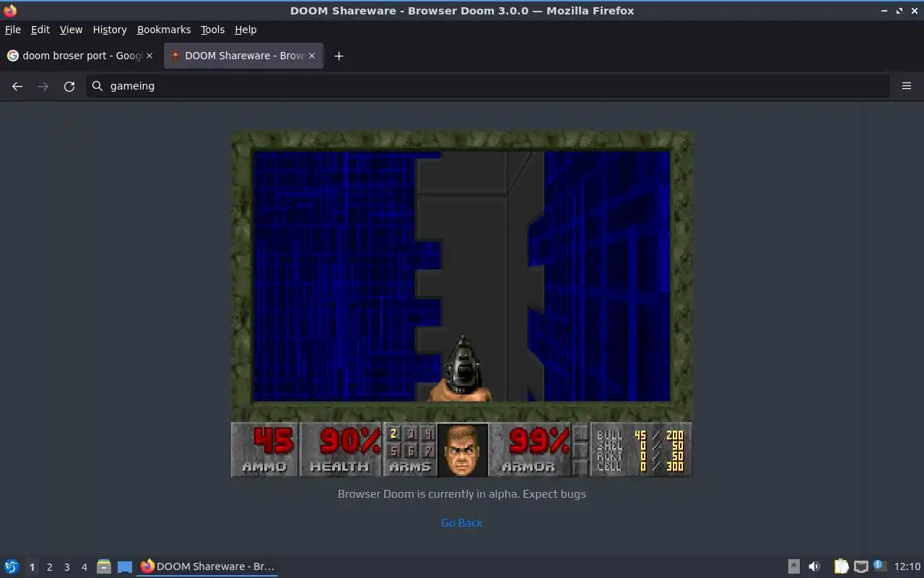Open the volume speaker tray icon
924x578 pixels.
coord(814,566)
